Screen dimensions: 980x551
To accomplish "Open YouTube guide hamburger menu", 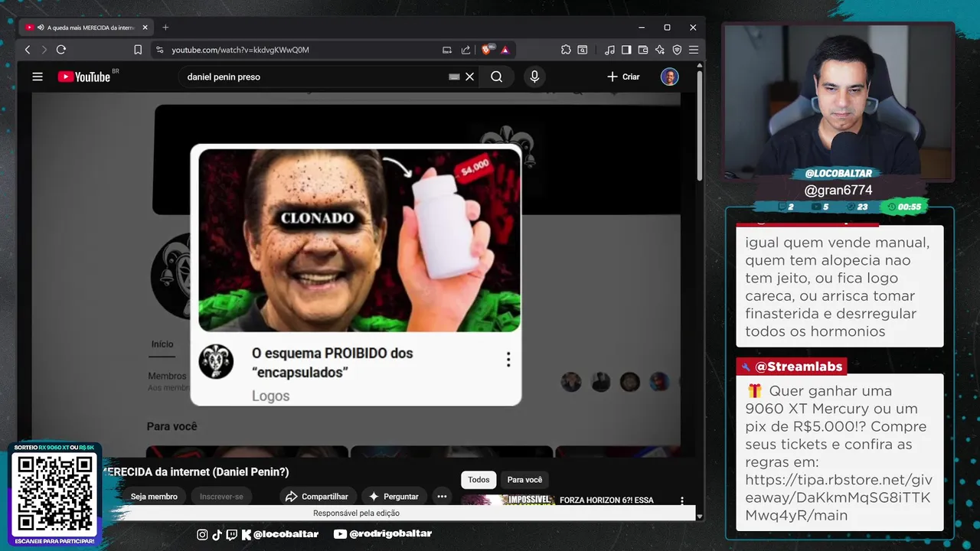I will point(38,77).
